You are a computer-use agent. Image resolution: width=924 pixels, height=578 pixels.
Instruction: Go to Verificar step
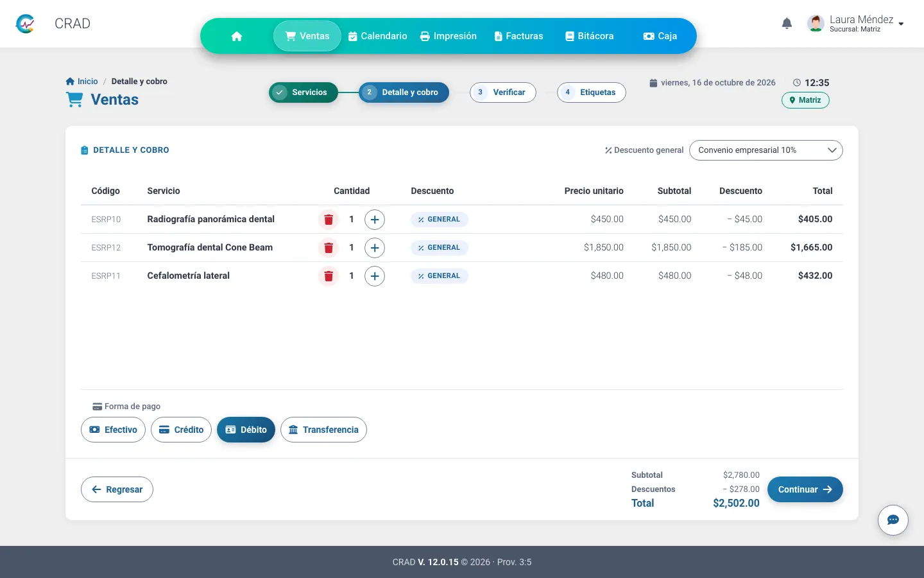pyautogui.click(x=503, y=92)
